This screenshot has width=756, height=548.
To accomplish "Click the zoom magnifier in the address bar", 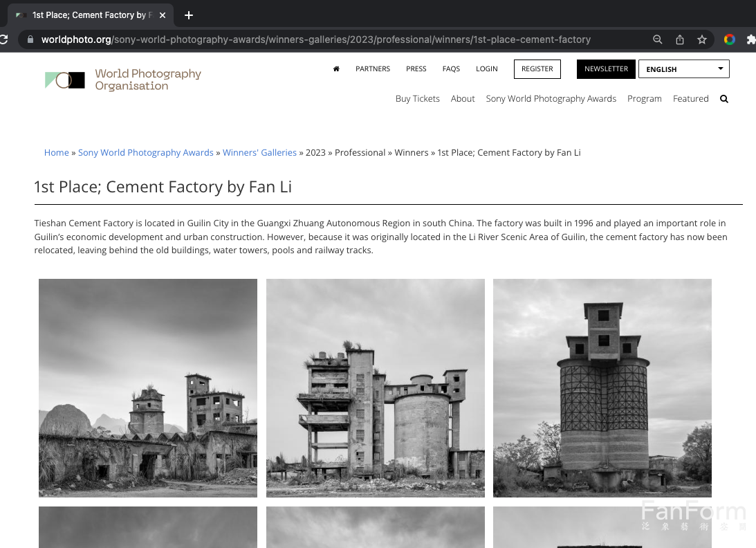I will click(658, 39).
